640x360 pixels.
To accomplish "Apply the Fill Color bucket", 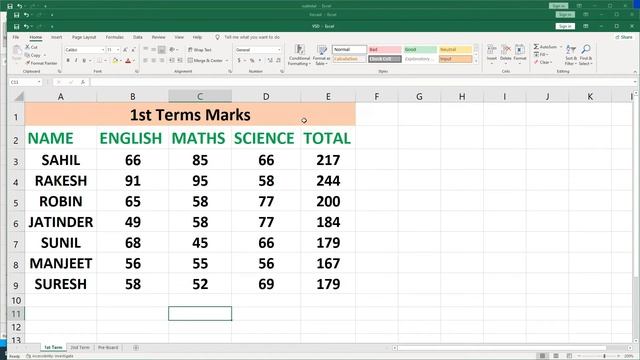I will (x=115, y=60).
